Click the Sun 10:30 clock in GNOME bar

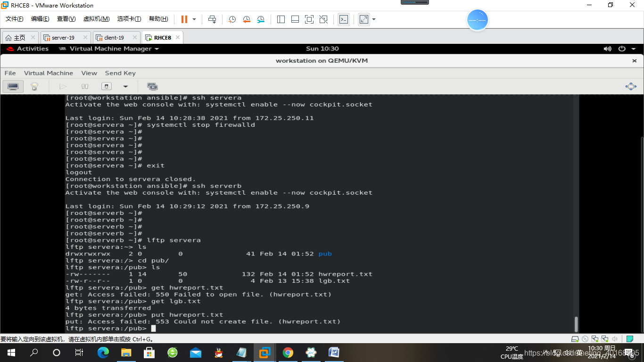[x=322, y=49]
